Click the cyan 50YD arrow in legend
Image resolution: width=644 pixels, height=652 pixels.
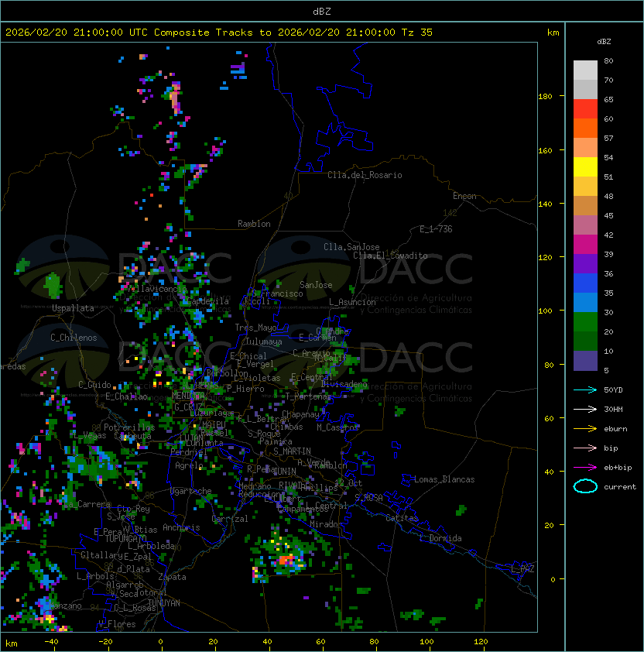[x=585, y=389]
